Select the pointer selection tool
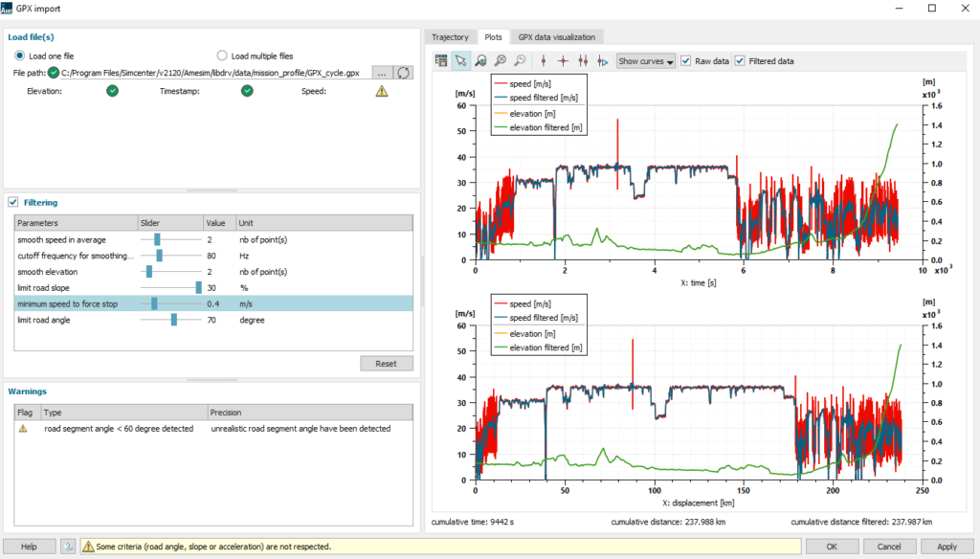 pos(460,60)
